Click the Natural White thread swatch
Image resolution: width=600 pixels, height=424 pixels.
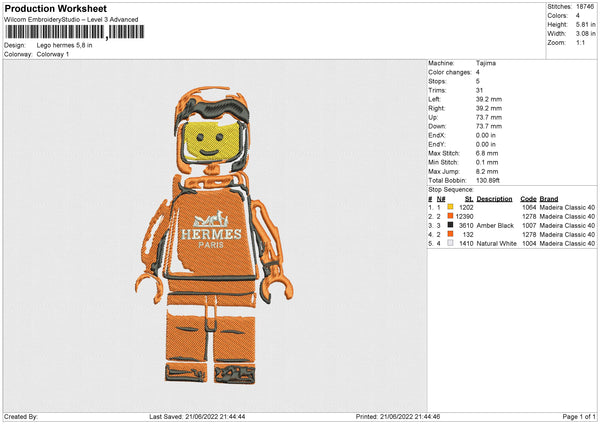(450, 243)
